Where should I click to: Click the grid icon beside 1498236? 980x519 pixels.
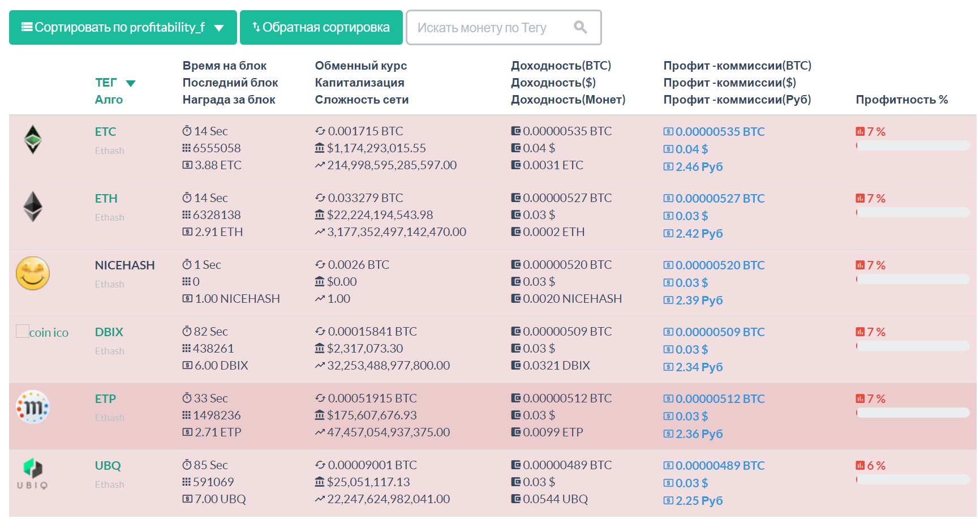point(187,415)
